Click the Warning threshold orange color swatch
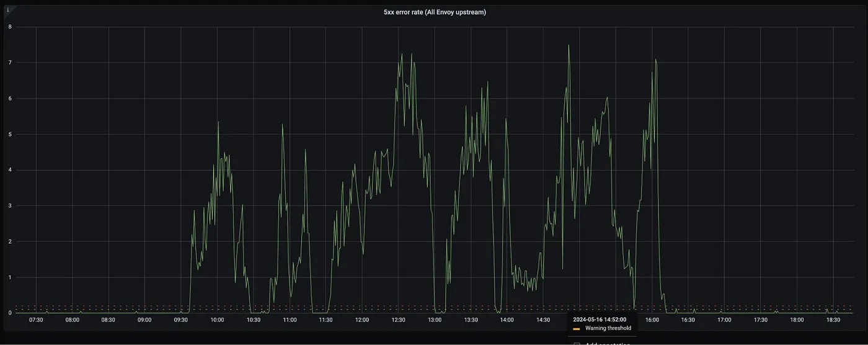The height and width of the screenshot is (345, 868). pos(576,328)
